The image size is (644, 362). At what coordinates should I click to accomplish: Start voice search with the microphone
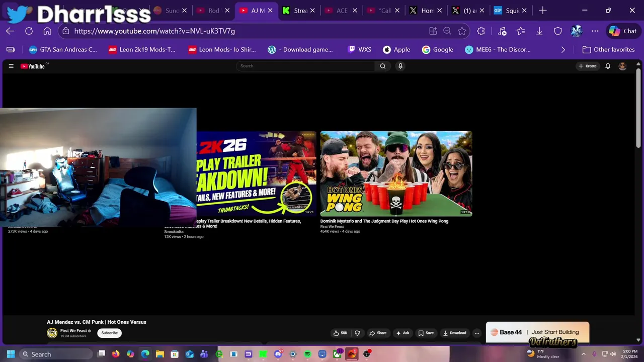[x=400, y=66]
